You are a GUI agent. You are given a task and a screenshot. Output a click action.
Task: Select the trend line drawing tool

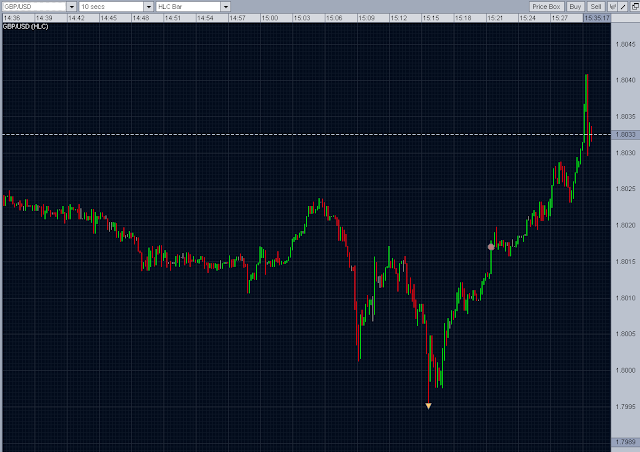coord(623,7)
